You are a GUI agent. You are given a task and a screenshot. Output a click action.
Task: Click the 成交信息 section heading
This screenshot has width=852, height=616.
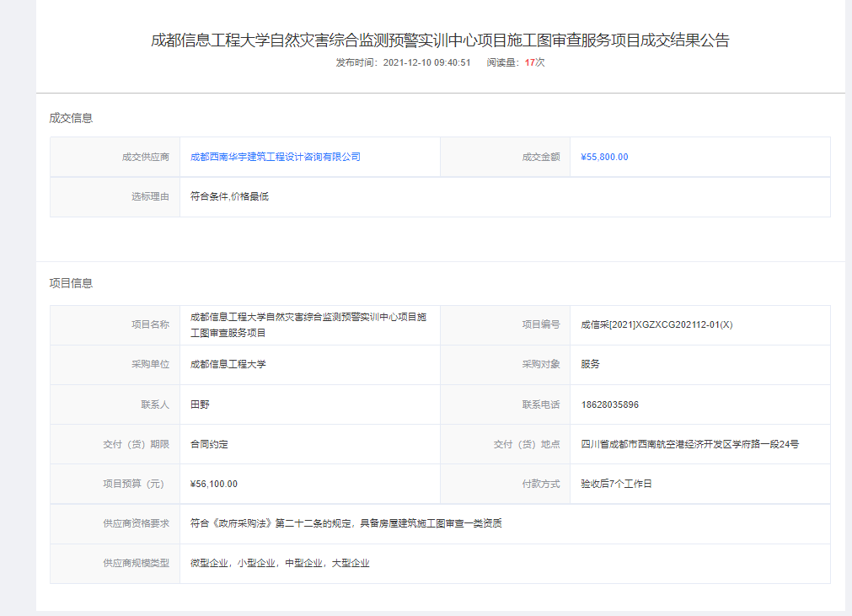tap(71, 118)
